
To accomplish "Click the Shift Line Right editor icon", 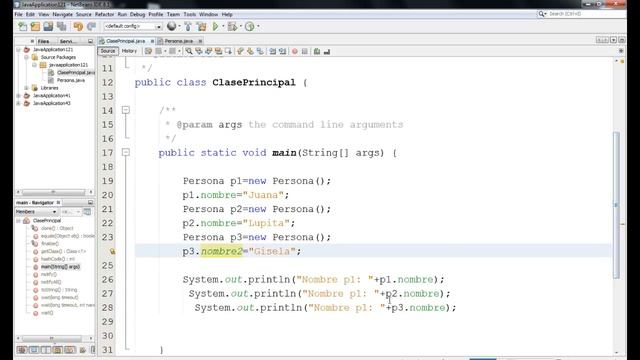I will (x=282, y=51).
